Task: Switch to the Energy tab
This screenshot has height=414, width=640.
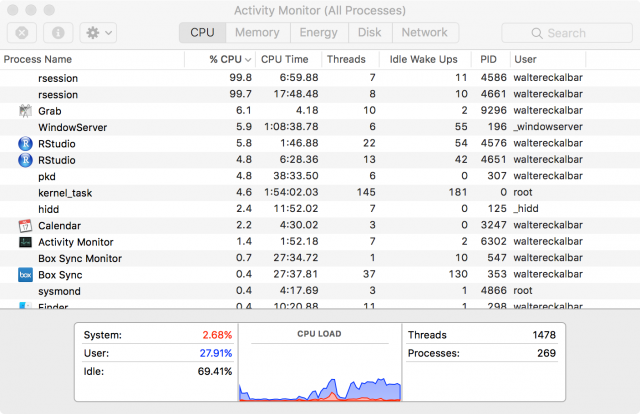Action: pyautogui.click(x=319, y=33)
